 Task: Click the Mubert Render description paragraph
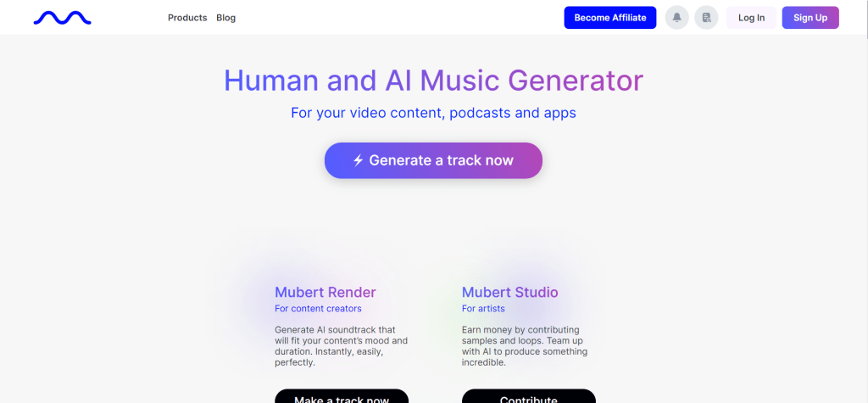(341, 346)
